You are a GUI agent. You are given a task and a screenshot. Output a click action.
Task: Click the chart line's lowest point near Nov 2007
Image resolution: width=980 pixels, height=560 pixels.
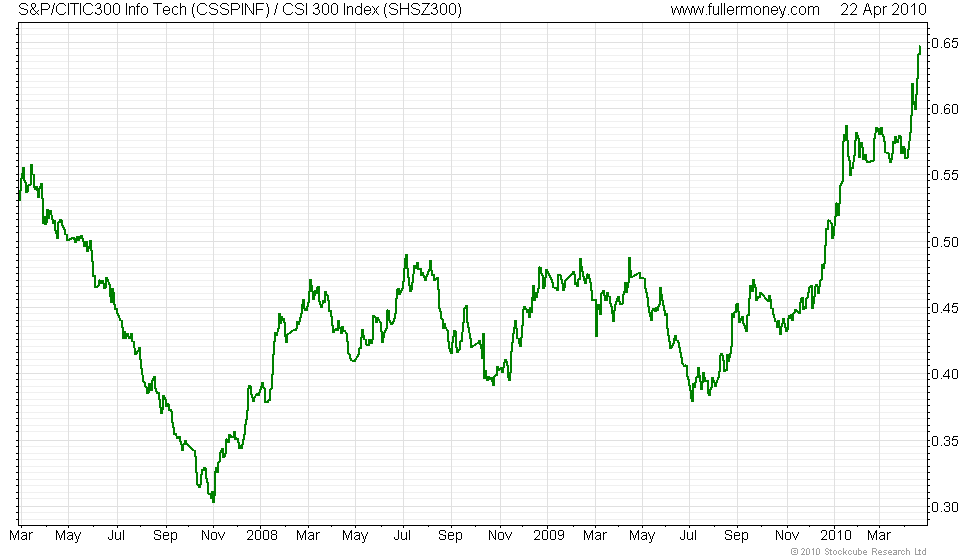tap(213, 501)
